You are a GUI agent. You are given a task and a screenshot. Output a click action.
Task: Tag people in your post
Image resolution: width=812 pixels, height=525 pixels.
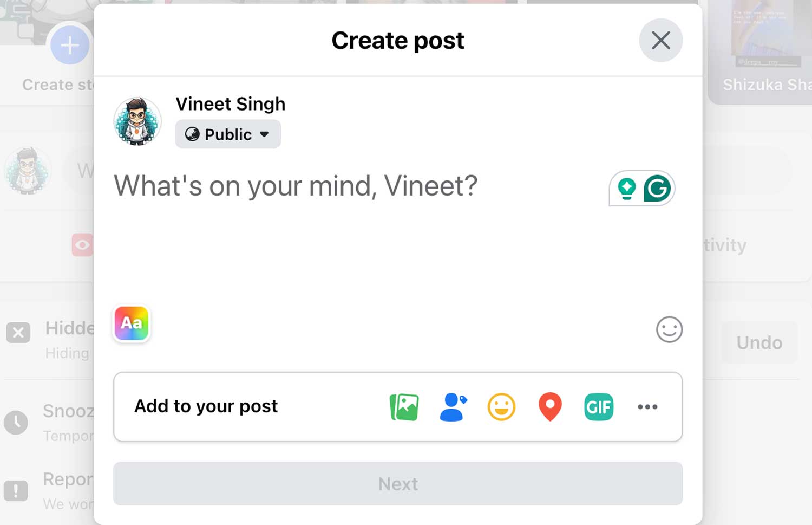pyautogui.click(x=453, y=407)
